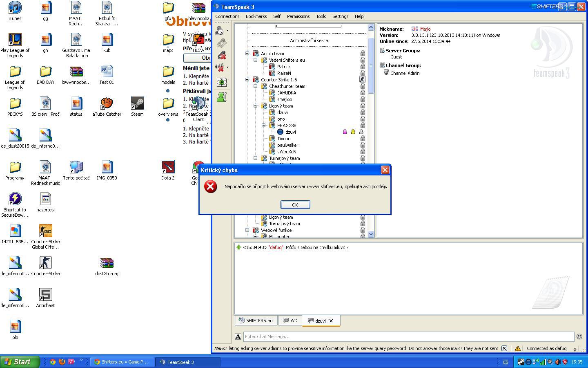Open the Self menu

tap(277, 16)
